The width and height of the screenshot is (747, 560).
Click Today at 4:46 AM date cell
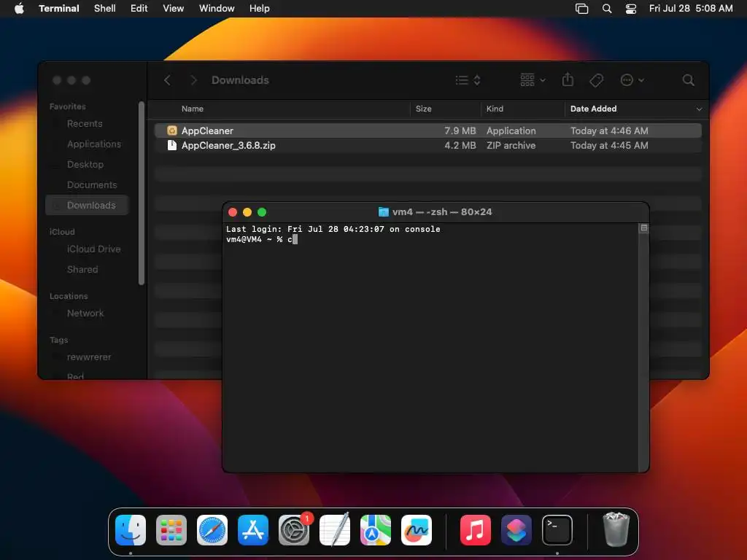[609, 131]
